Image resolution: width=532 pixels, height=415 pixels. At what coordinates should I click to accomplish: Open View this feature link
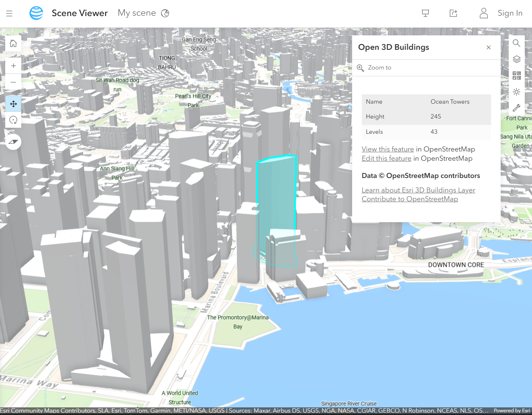[x=388, y=149]
